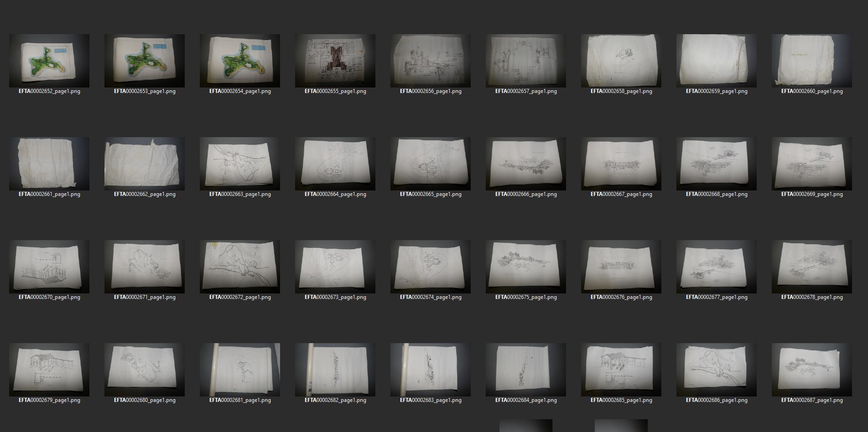
Task: Click the EFTA00002684_page1.png thumbnail
Action: pyautogui.click(x=526, y=370)
